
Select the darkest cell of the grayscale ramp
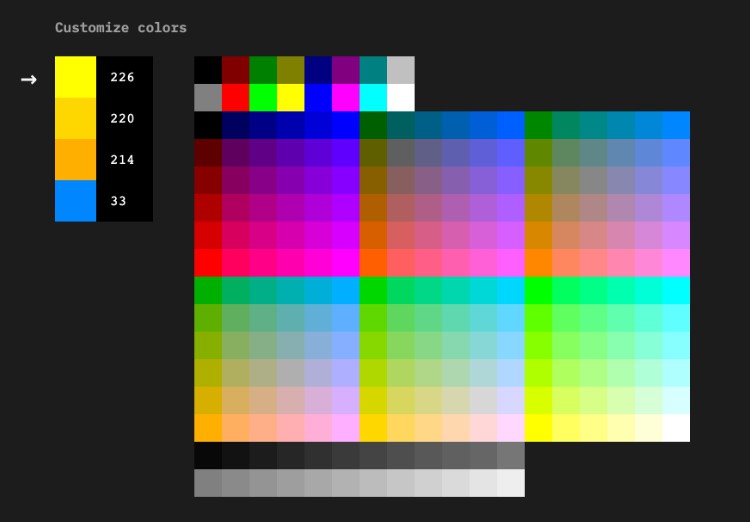point(208,455)
